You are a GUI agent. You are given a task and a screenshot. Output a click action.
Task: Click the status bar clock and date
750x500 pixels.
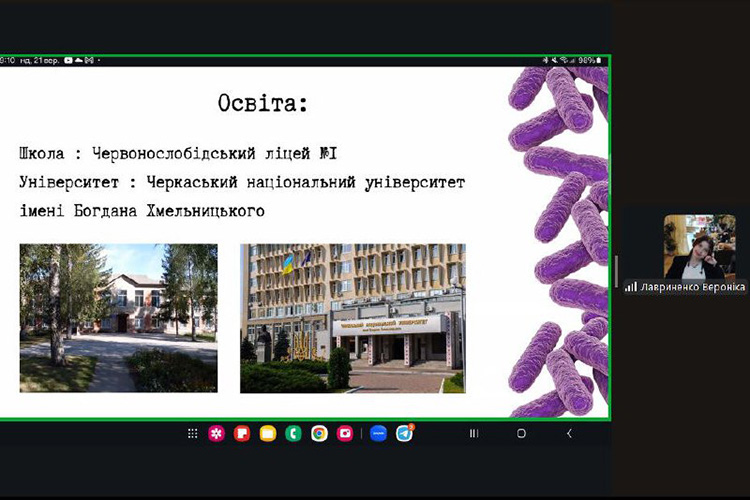(x=30, y=60)
